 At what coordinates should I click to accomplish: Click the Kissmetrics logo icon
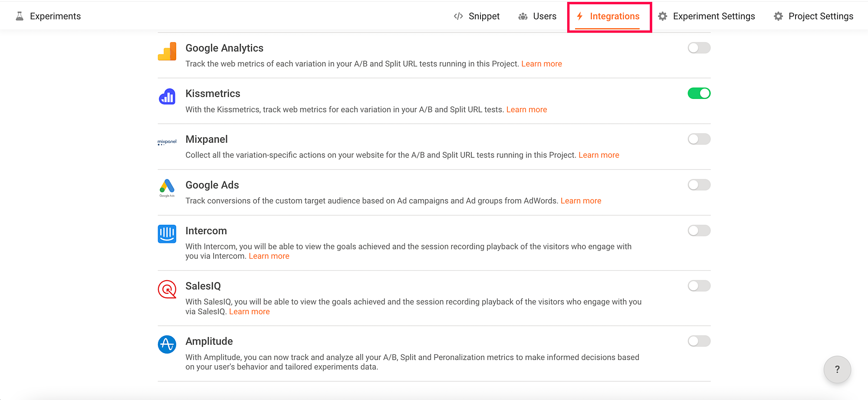point(167,97)
